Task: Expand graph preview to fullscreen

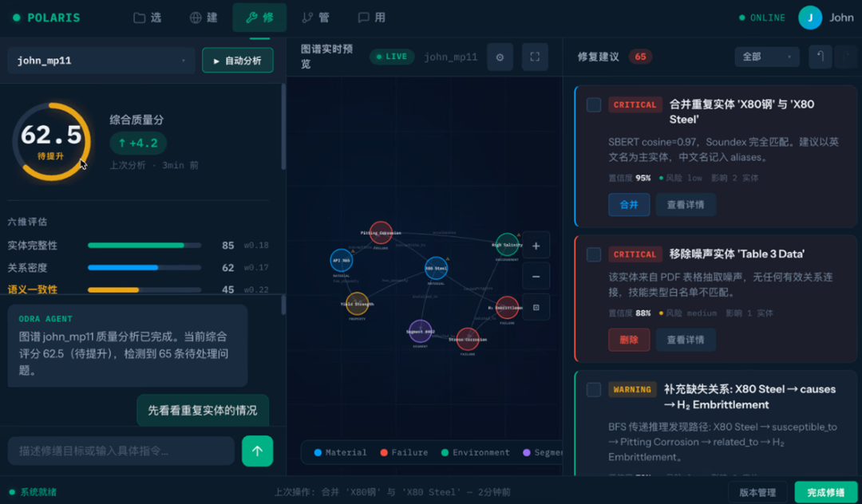Action: 535,57
